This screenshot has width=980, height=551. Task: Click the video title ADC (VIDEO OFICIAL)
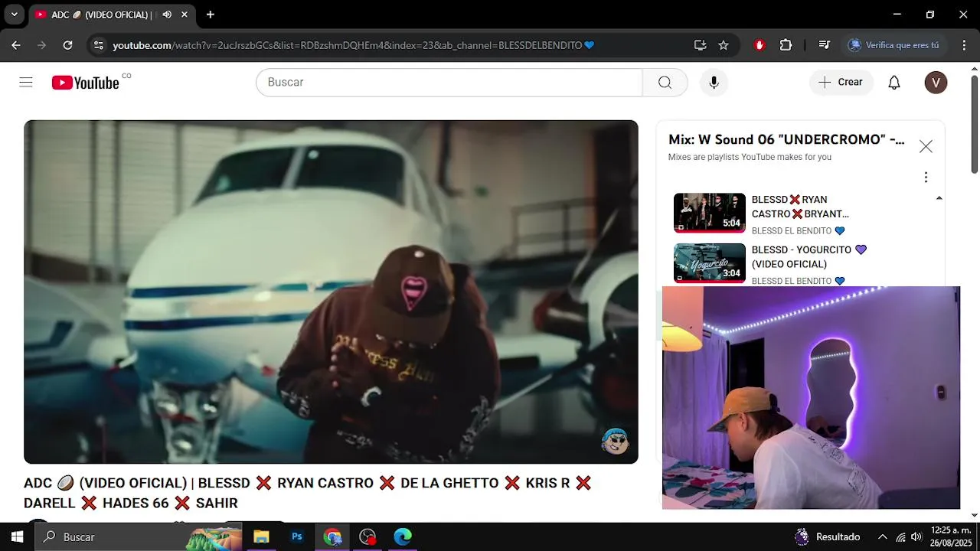tap(307, 493)
